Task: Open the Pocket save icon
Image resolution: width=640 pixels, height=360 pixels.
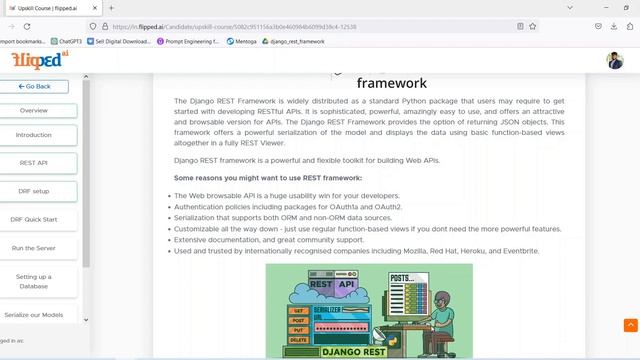Action: pos(598,27)
